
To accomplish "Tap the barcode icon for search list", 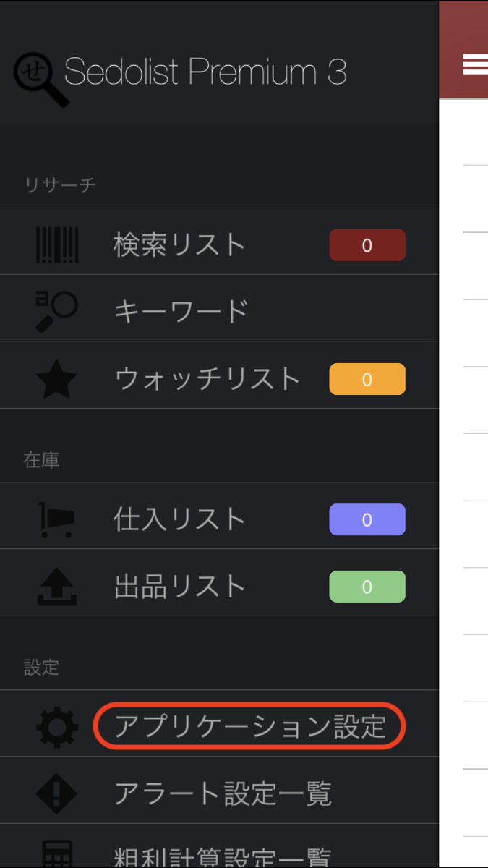I will 57,244.
